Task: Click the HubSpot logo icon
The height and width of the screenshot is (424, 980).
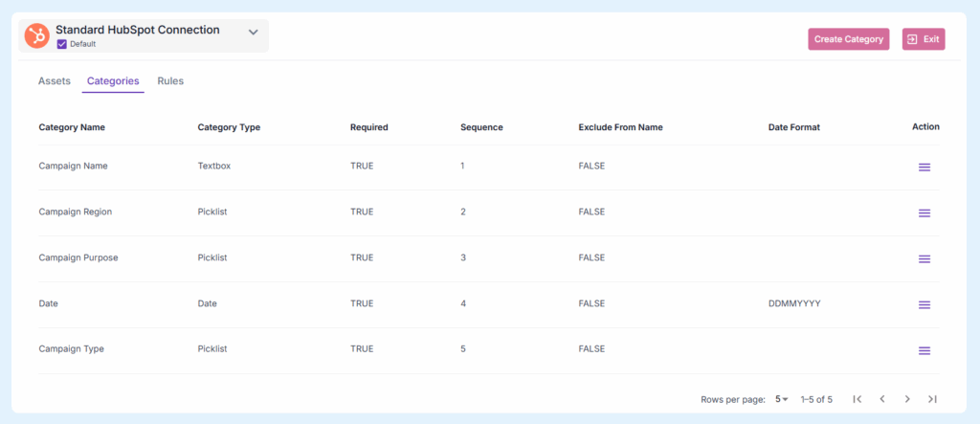Action: tap(37, 35)
